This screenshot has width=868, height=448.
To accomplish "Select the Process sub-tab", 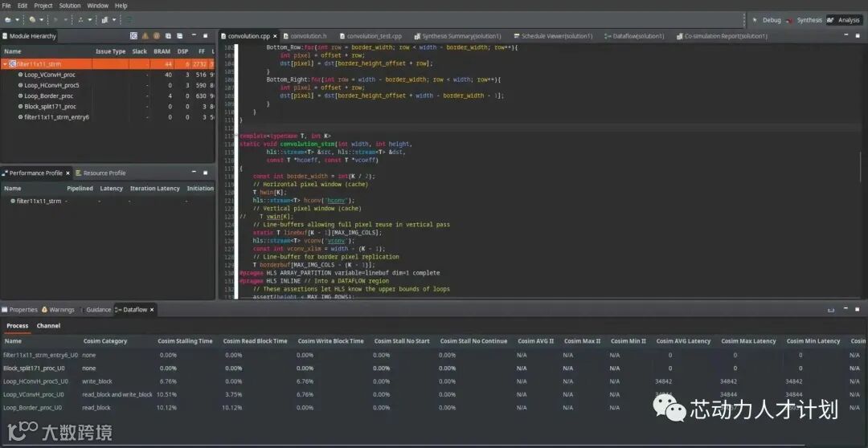I will pos(17,326).
